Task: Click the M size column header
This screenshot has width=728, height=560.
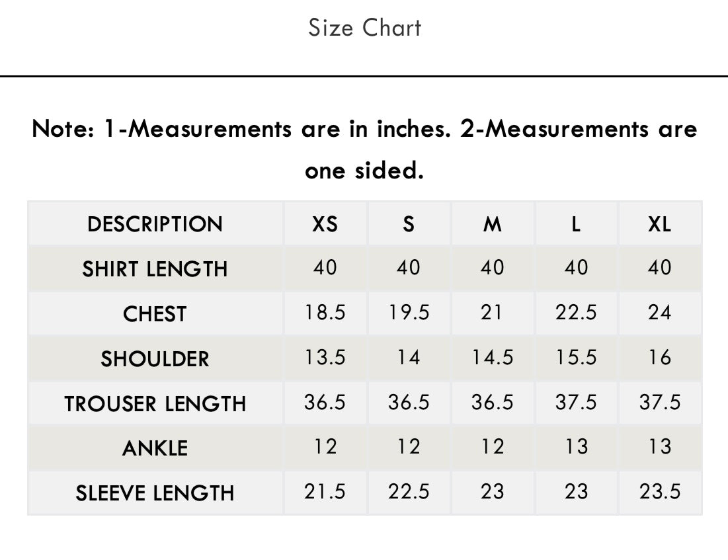Action: click(x=492, y=224)
